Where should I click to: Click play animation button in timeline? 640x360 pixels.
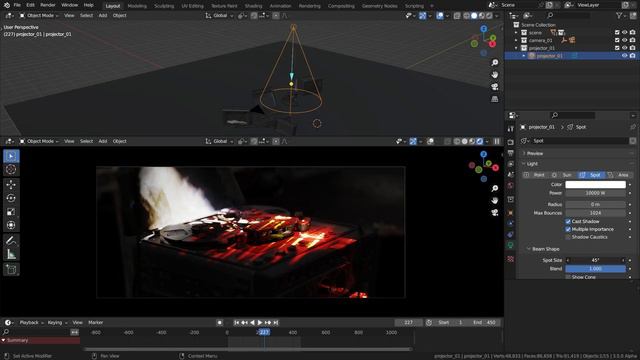pos(260,322)
